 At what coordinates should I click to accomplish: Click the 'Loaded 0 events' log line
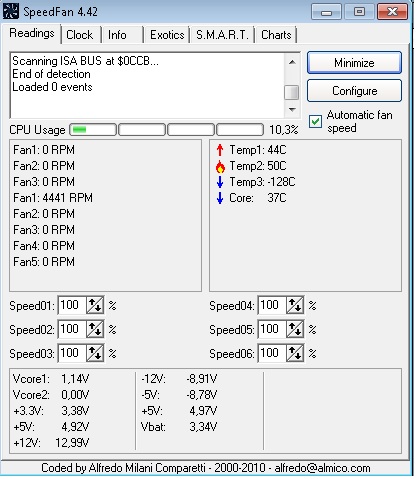coord(52,87)
